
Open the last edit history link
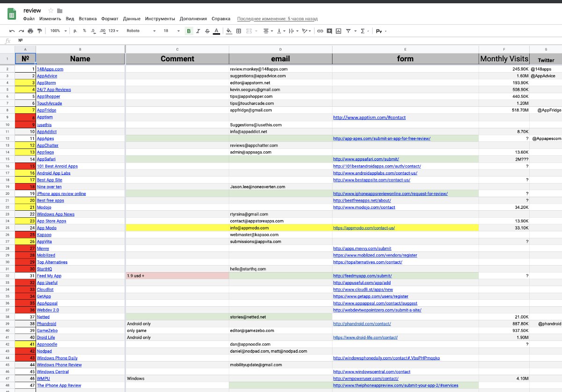pyautogui.click(x=277, y=19)
